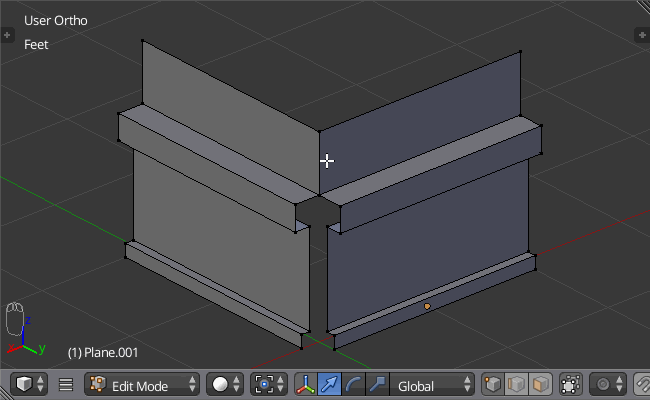Expand the collapsed header menus button
Viewport: 650px width, 400px height.
[x=66, y=385]
